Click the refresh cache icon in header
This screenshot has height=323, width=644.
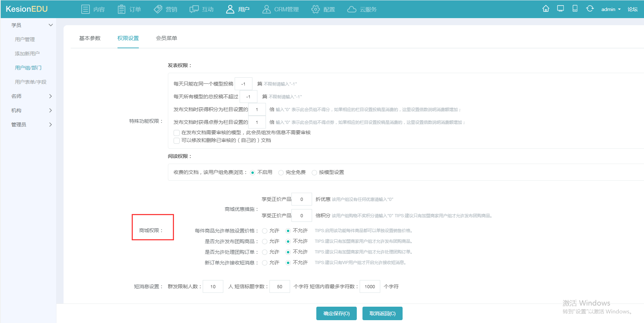[x=590, y=9]
